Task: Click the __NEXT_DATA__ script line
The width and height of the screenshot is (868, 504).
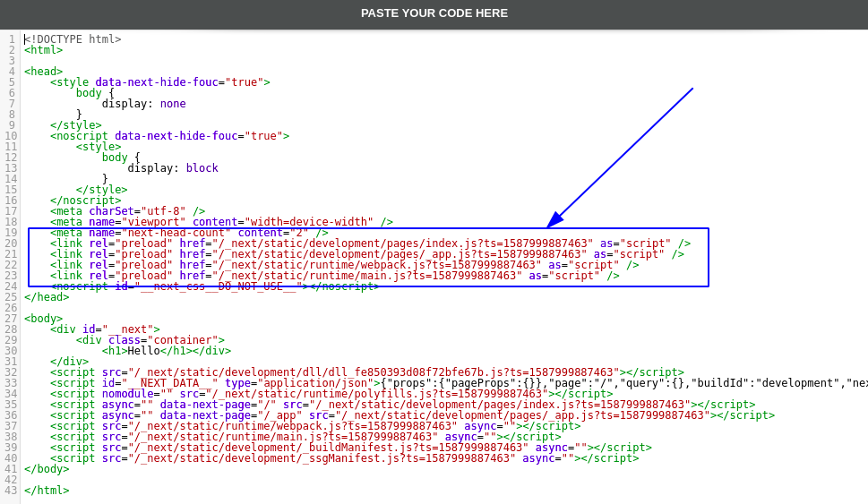Action: (x=459, y=383)
